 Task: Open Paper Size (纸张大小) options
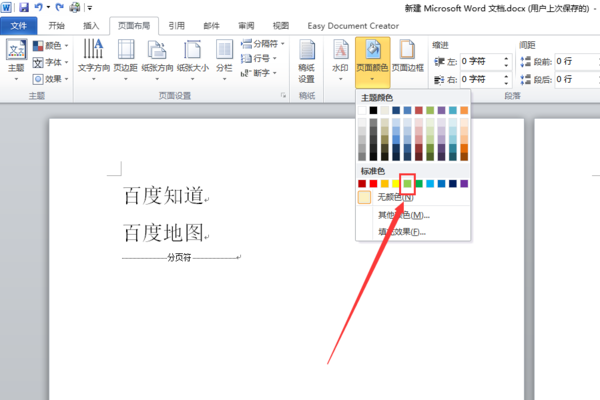192,60
